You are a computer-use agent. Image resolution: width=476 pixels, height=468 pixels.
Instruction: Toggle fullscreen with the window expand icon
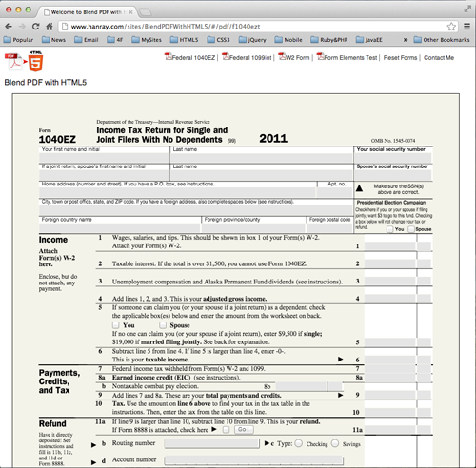pos(467,10)
